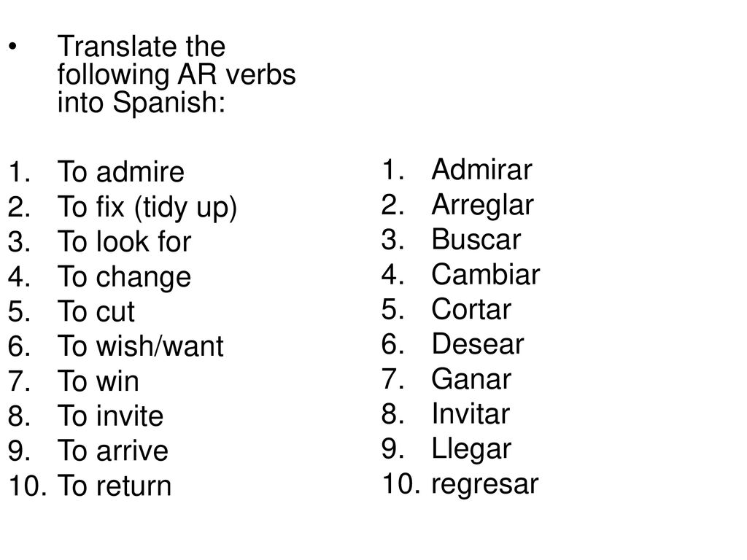Click the 'To cut' entry
This screenshot has width=747, height=560.
tap(96, 311)
